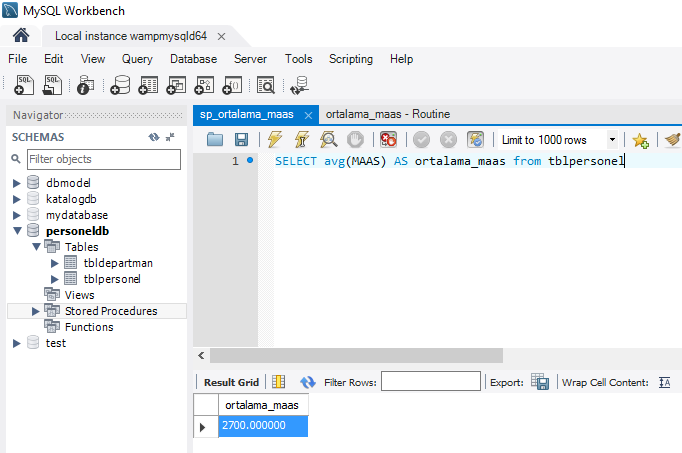Toggle wrap cell content icon
Screen dimensions: 682x453
click(665, 382)
